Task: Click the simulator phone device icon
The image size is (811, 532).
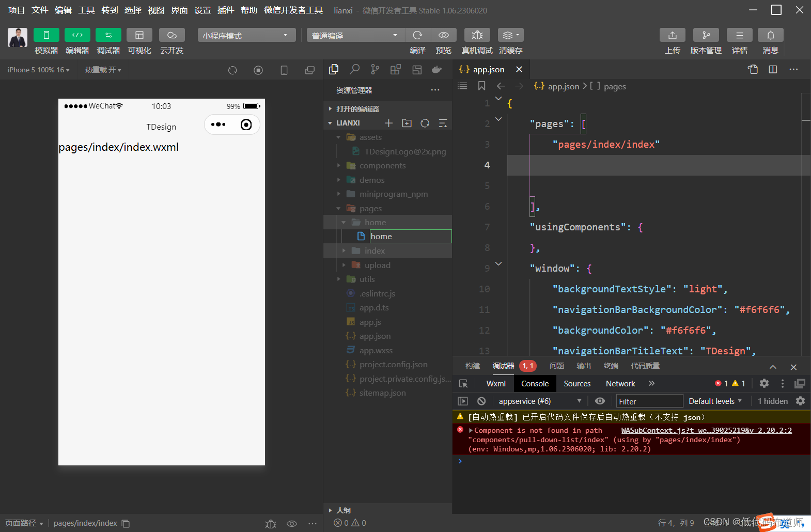Action: coord(284,70)
